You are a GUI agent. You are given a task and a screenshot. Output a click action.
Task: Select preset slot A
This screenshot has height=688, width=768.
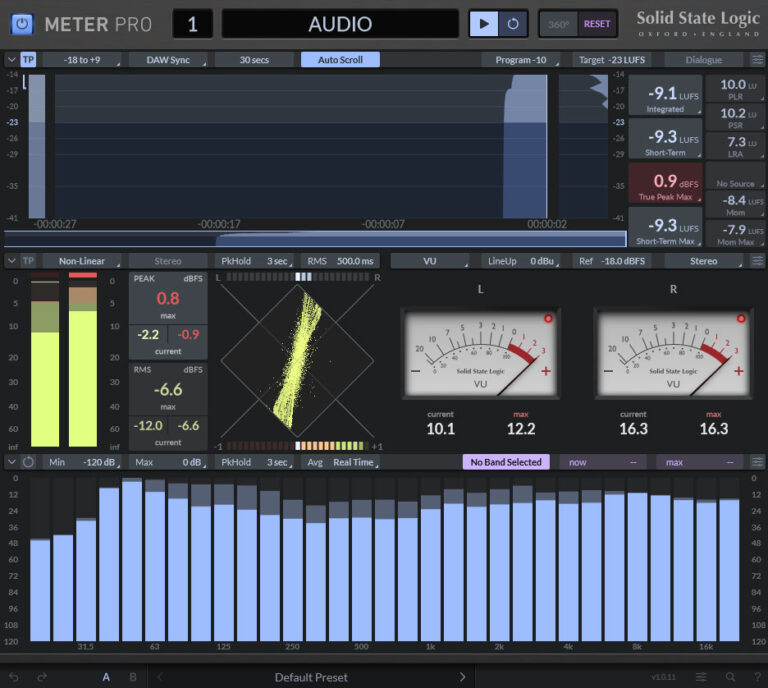click(x=106, y=677)
